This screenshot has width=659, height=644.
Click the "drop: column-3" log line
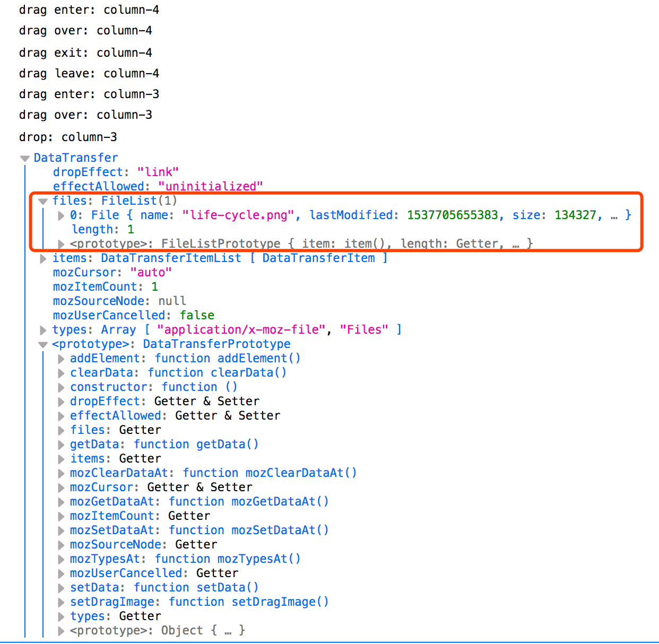pos(68,137)
